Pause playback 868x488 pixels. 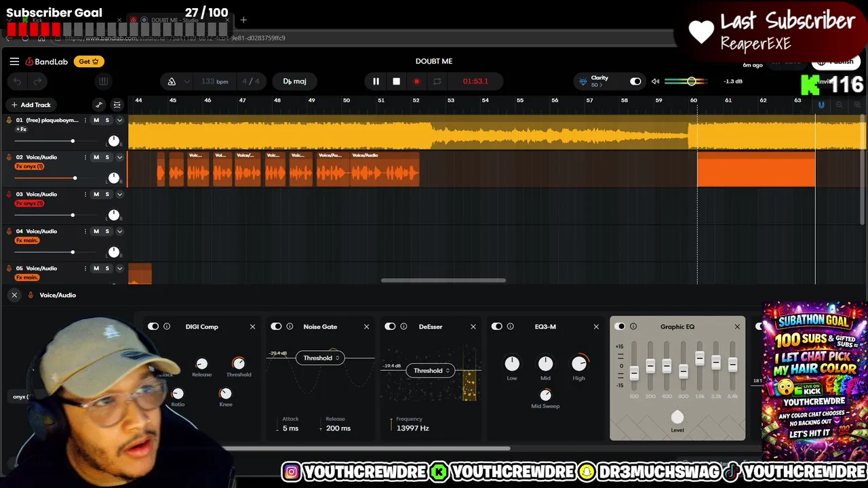376,81
